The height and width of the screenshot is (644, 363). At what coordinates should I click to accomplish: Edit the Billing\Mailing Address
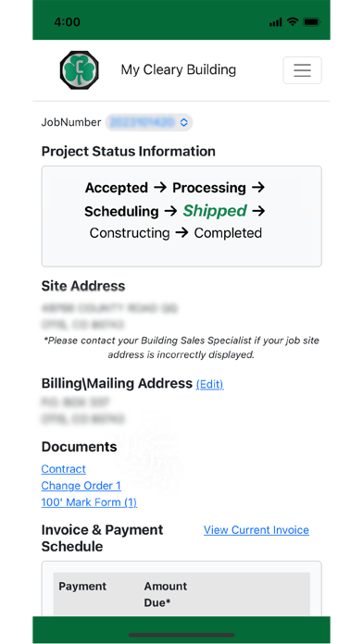(209, 384)
